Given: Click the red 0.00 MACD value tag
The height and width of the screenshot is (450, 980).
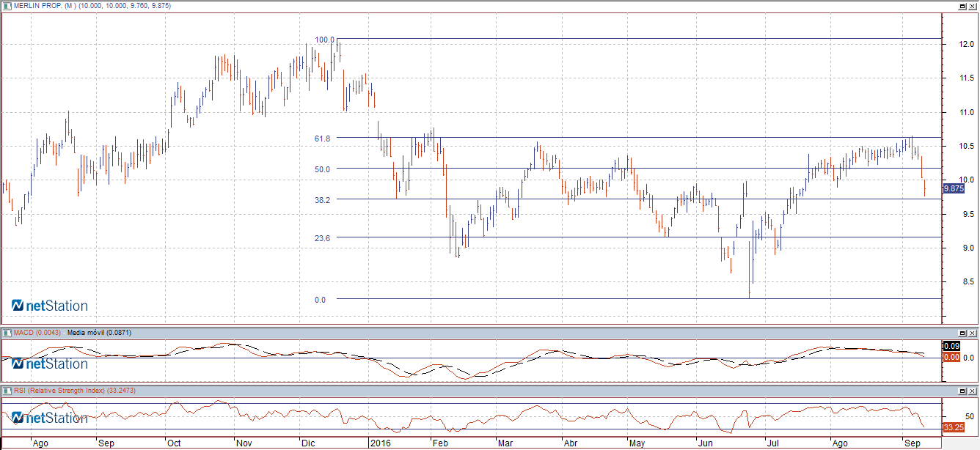Looking at the screenshot, I should 950,357.
